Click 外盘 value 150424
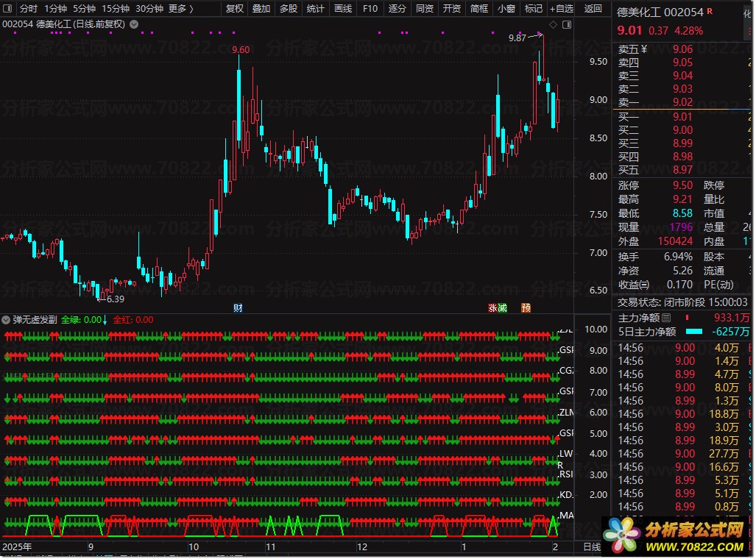Viewport: 756px width, 559px height. [x=676, y=241]
